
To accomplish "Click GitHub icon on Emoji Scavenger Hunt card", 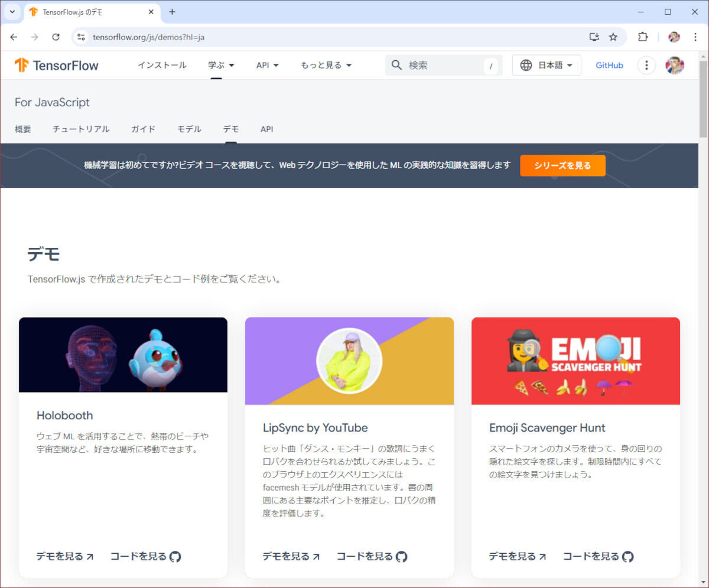I will [628, 556].
